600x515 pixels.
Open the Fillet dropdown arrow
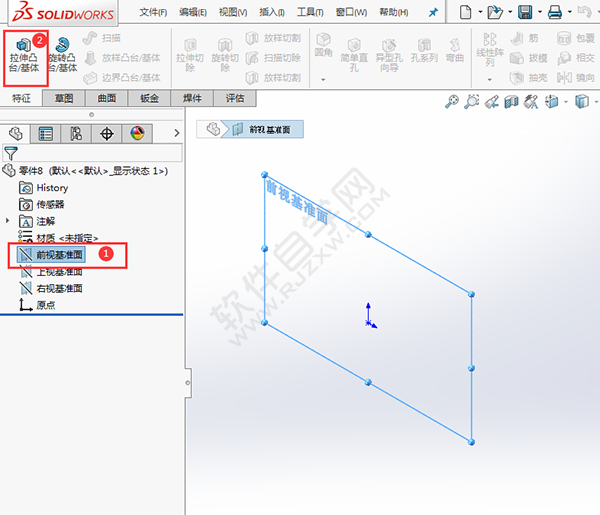click(x=323, y=80)
